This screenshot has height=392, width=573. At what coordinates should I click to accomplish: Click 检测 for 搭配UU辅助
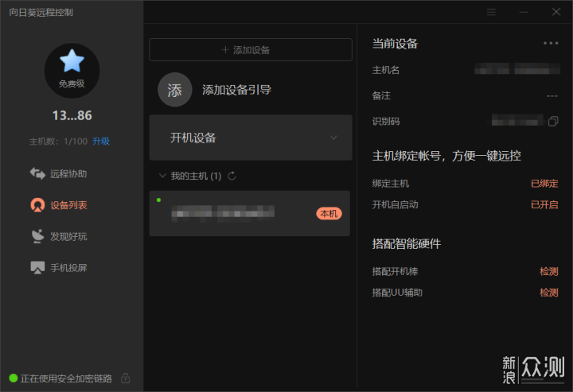coord(549,293)
